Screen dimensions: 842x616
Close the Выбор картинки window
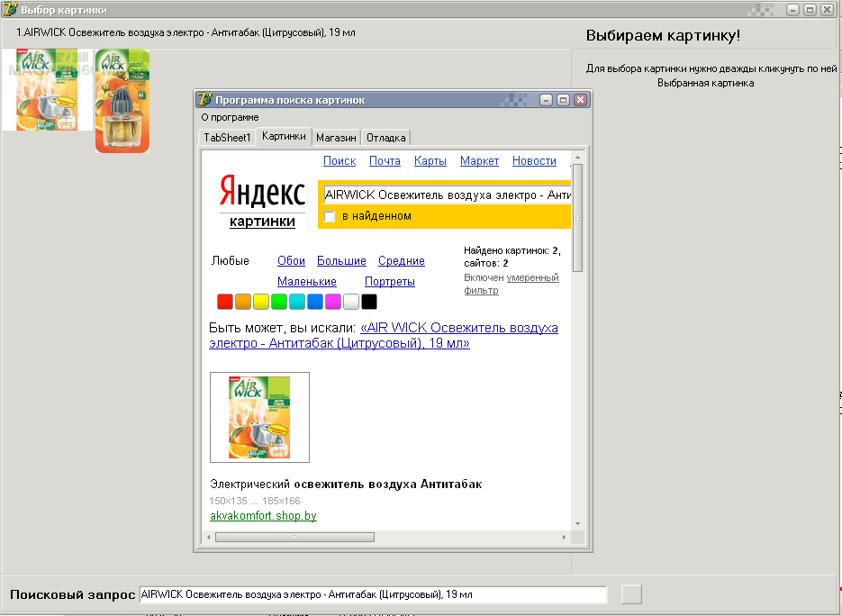pyautogui.click(x=828, y=10)
